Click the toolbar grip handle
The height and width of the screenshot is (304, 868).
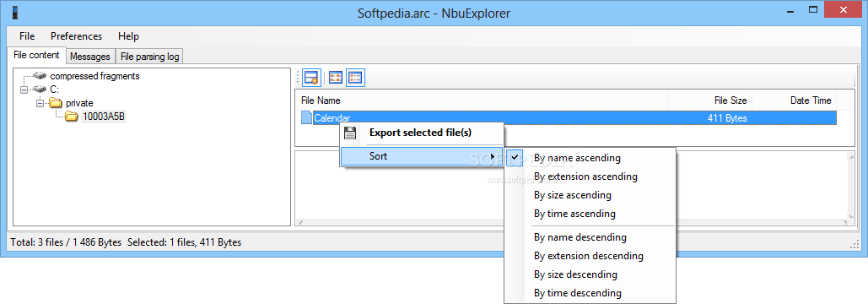pos(298,78)
